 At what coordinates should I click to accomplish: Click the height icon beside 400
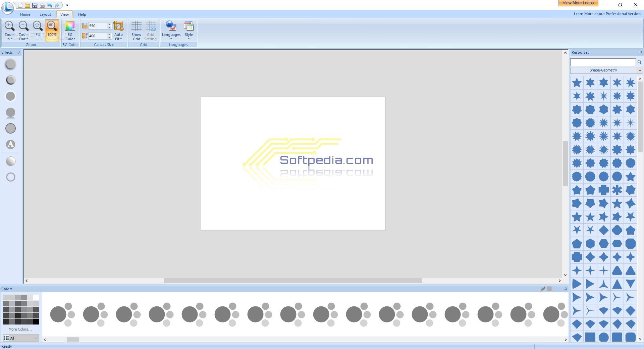(85, 36)
